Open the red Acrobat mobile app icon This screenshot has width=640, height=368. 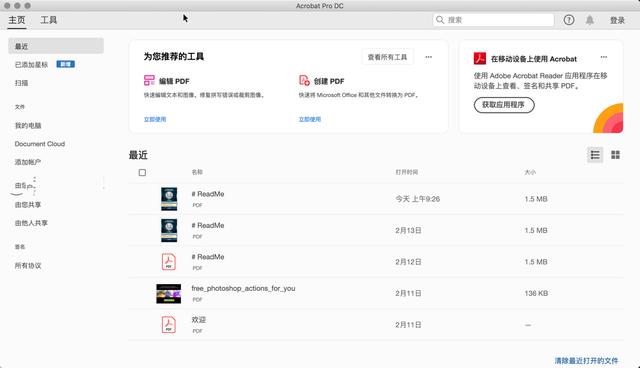tap(480, 58)
